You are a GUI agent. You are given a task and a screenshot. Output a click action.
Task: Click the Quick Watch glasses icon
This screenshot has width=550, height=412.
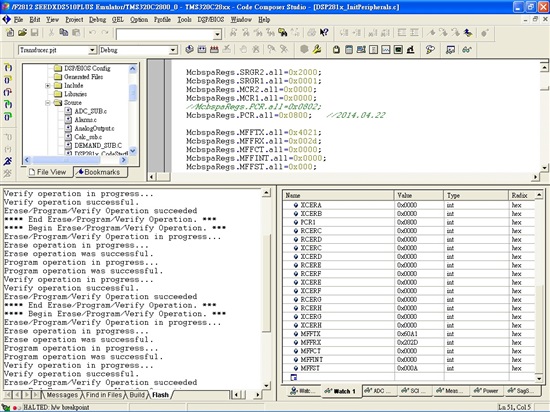pyautogui.click(x=466, y=50)
